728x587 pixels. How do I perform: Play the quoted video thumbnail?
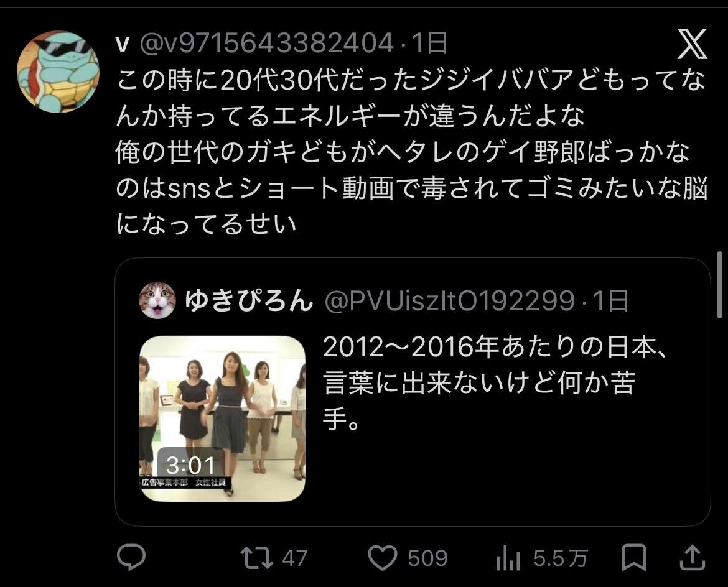tap(222, 418)
